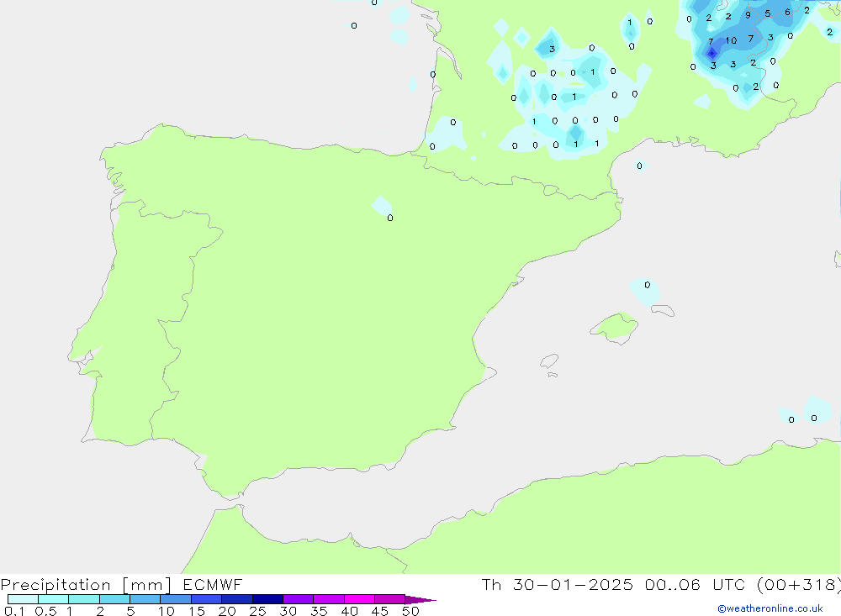
Task: Click the '50' legend scale label
Action: click(x=410, y=611)
